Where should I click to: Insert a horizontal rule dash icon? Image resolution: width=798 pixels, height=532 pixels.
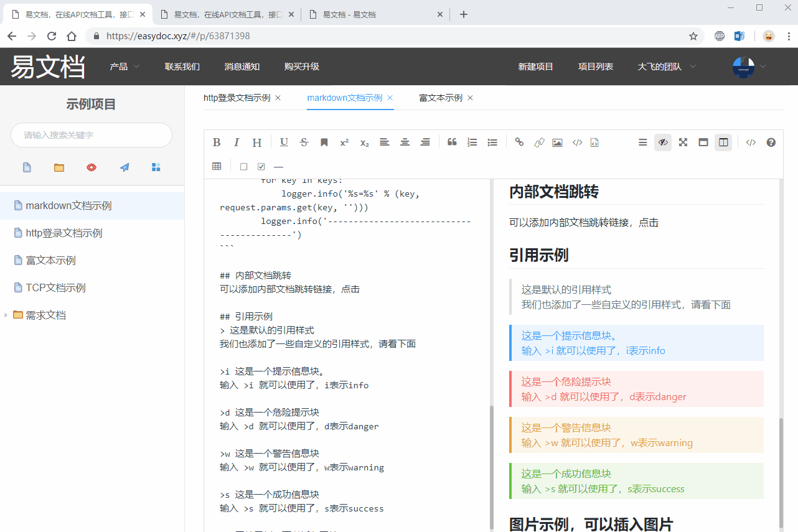[x=278, y=166]
